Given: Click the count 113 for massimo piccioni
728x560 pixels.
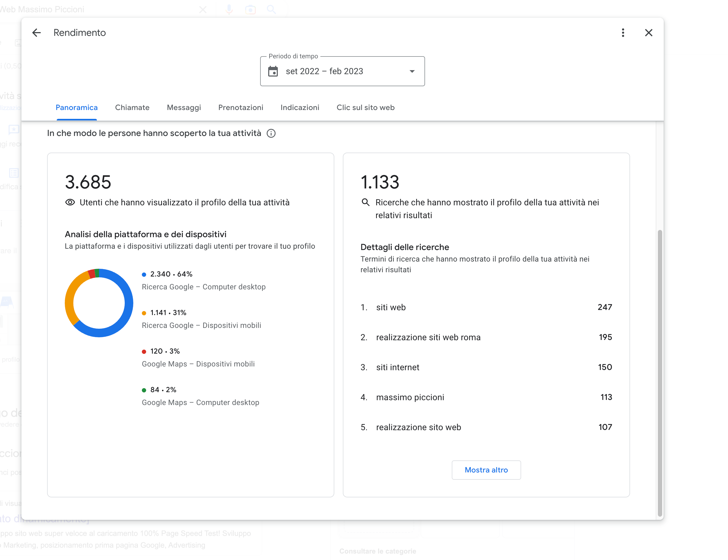Looking at the screenshot, I should (606, 397).
